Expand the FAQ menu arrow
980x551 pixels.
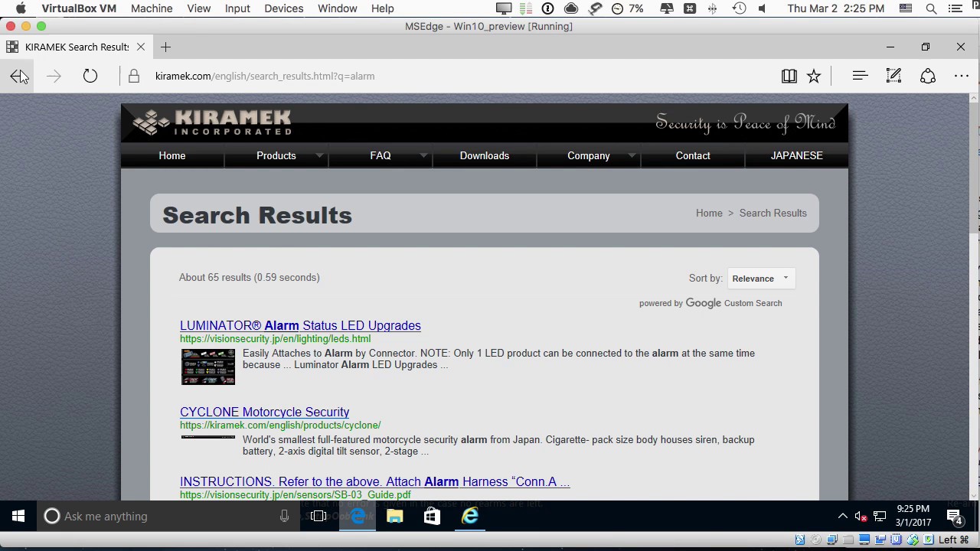(423, 155)
